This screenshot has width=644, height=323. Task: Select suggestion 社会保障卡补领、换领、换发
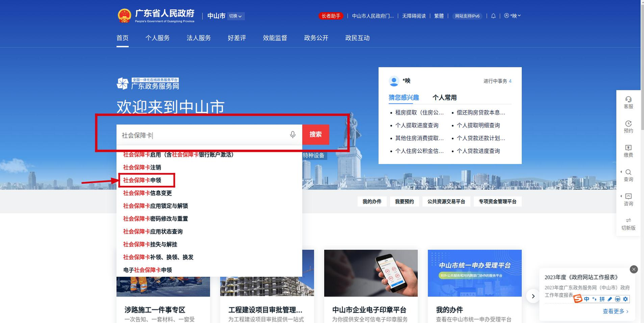pos(158,257)
